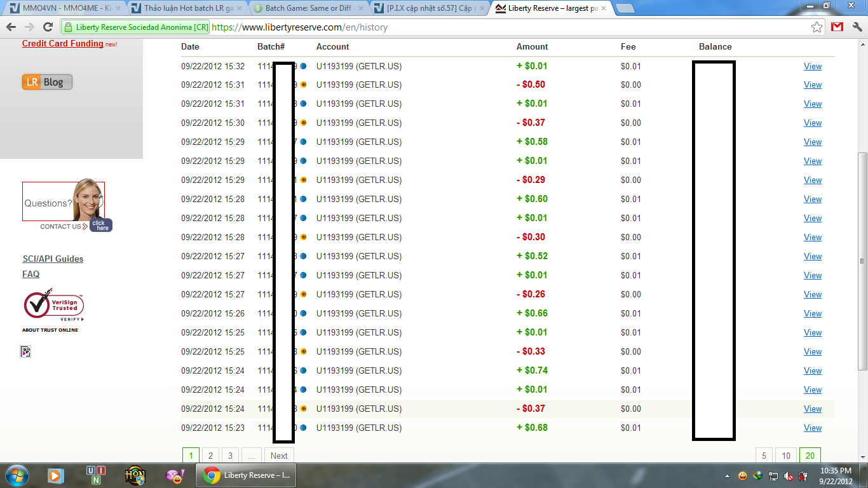Launch Windows Media Player from the taskbar
The height and width of the screenshot is (488, 868).
point(56,475)
